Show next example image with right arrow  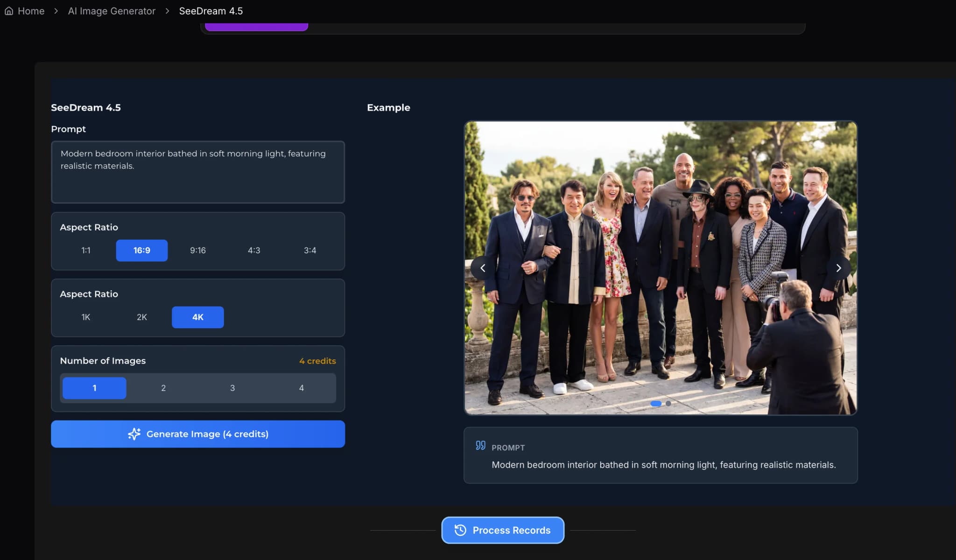click(x=838, y=268)
